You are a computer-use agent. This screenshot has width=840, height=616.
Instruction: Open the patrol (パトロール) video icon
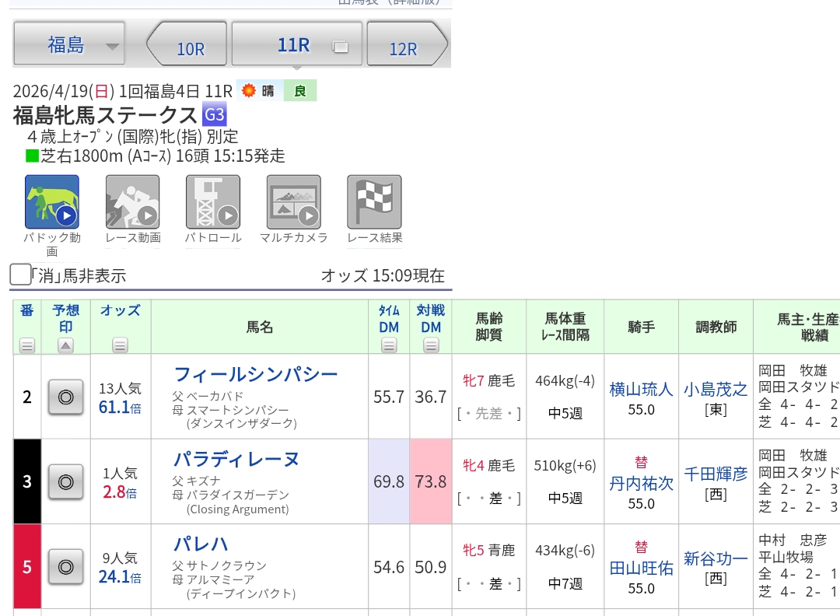point(213,202)
